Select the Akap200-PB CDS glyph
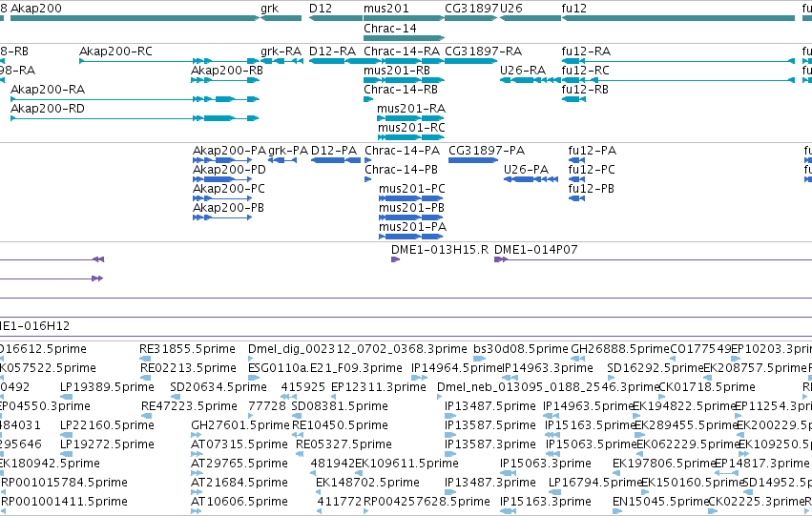 [x=222, y=217]
